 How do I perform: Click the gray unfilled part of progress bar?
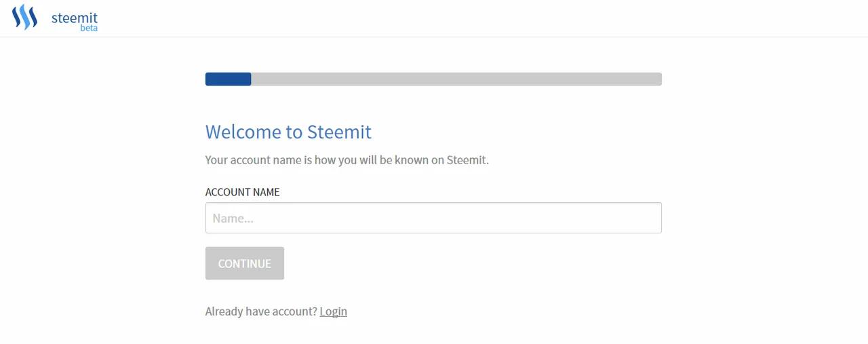click(456, 79)
